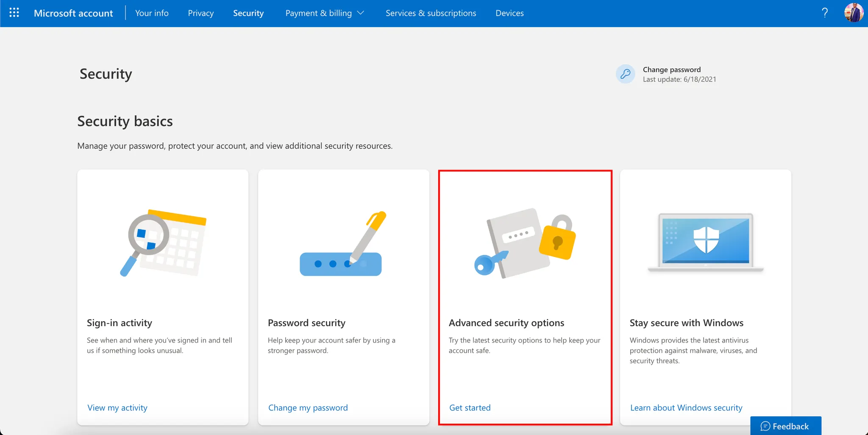Screen dimensions: 868x435
Task: Click the 'Manage your password, protect your account' text
Action: tap(235, 146)
